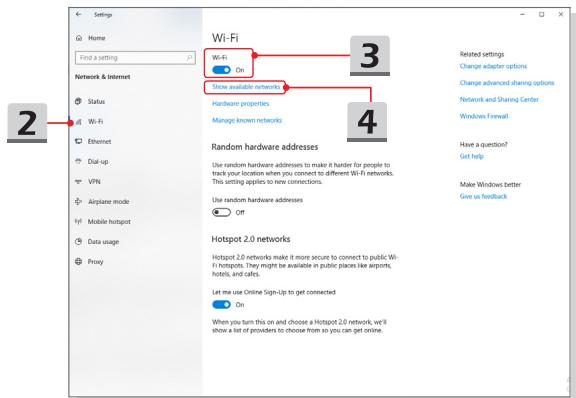Click the back arrow in Settings

[x=78, y=14]
